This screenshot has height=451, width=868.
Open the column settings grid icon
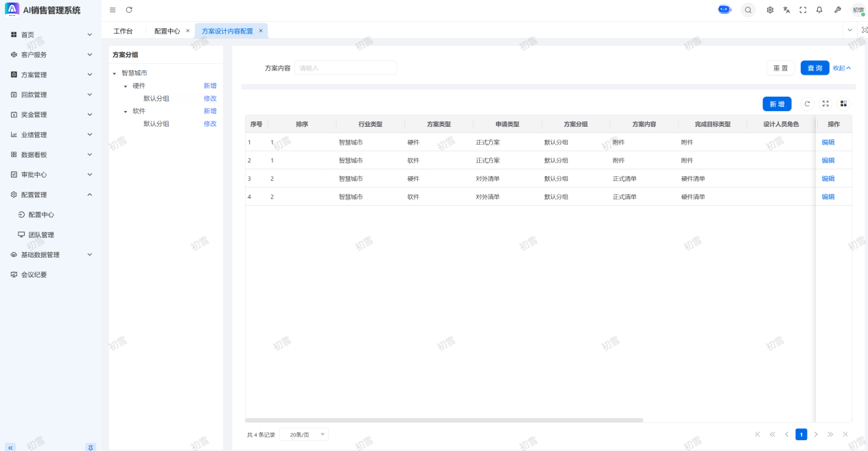point(843,104)
